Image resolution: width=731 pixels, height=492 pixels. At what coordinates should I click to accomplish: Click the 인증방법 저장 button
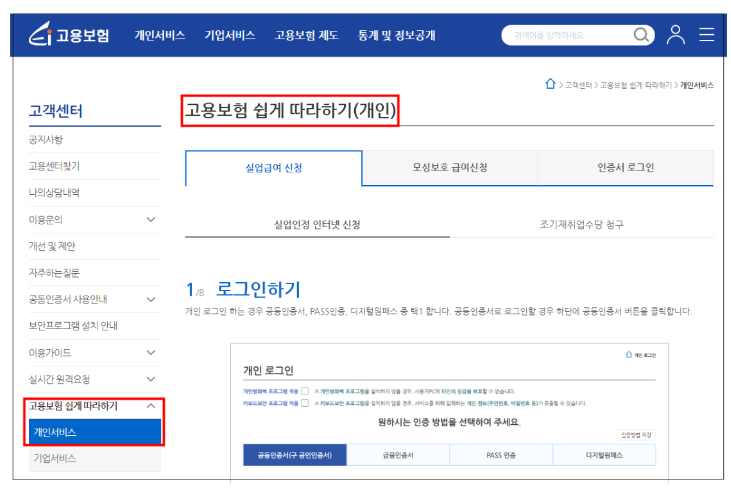click(636, 435)
